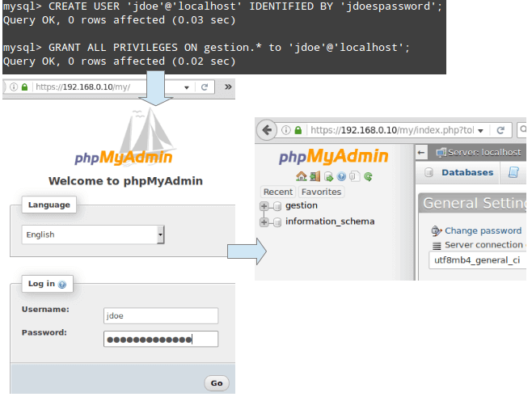
Task: Click the gestion database cylinder icon
Action: pos(277,206)
